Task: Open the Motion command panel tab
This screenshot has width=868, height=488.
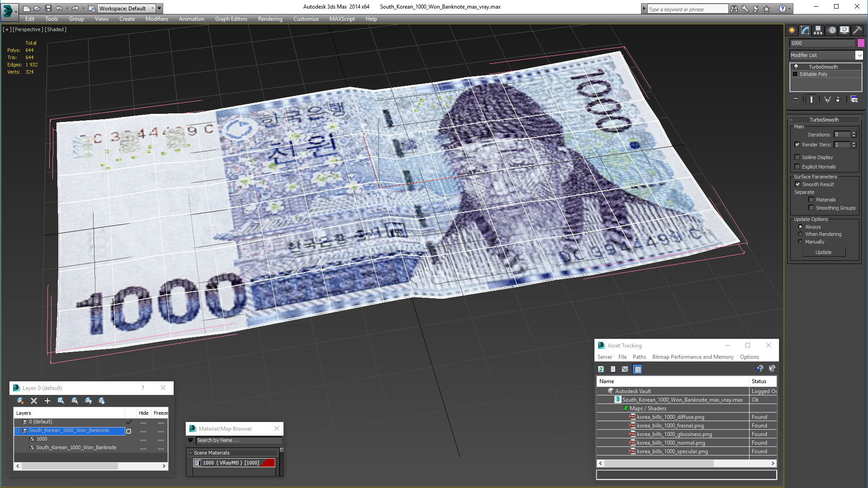Action: coord(832,30)
